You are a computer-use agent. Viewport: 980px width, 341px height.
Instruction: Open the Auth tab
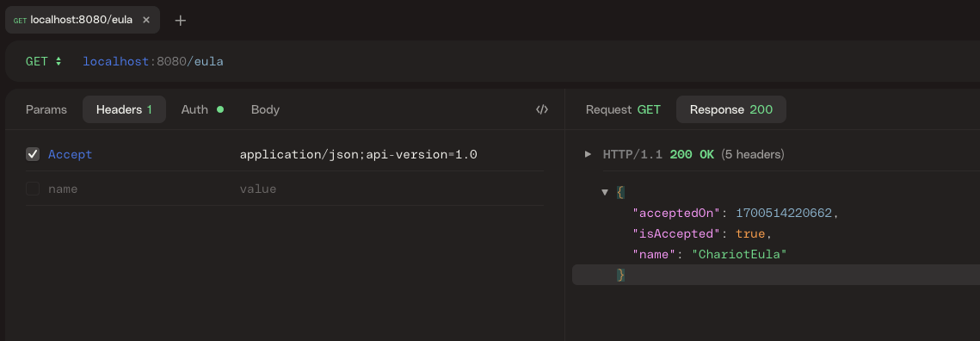[x=202, y=109]
